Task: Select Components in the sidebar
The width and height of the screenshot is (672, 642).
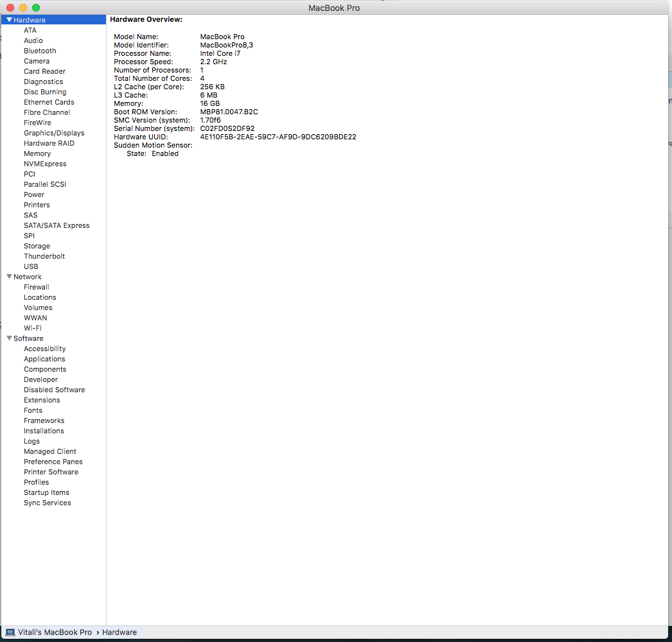Action: click(45, 369)
